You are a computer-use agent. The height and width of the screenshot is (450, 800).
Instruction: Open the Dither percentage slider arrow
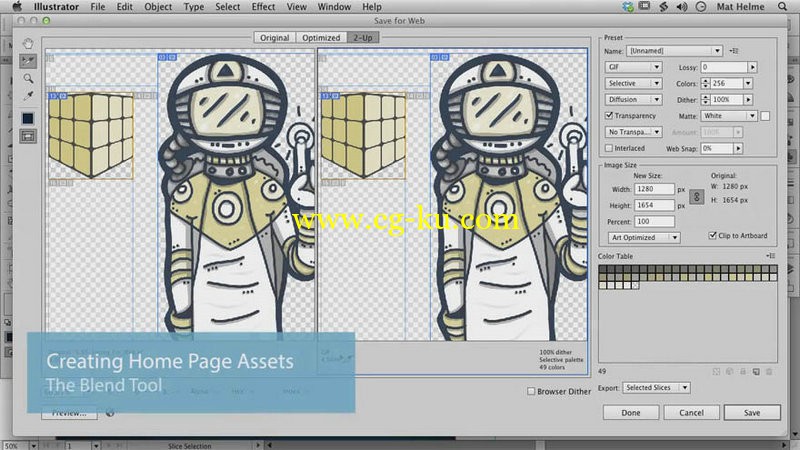(x=748, y=99)
